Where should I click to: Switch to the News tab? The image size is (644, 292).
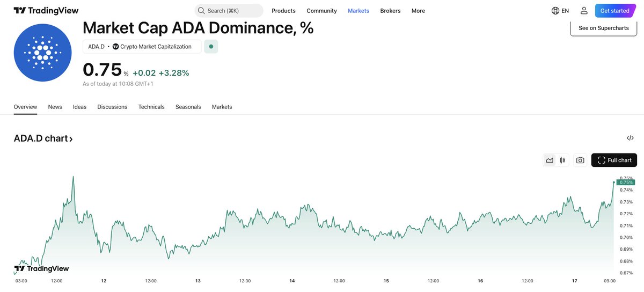(x=55, y=107)
